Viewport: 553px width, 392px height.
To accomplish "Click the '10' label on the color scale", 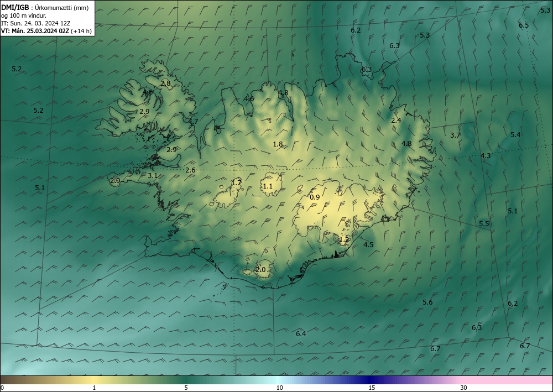I will [280, 388].
